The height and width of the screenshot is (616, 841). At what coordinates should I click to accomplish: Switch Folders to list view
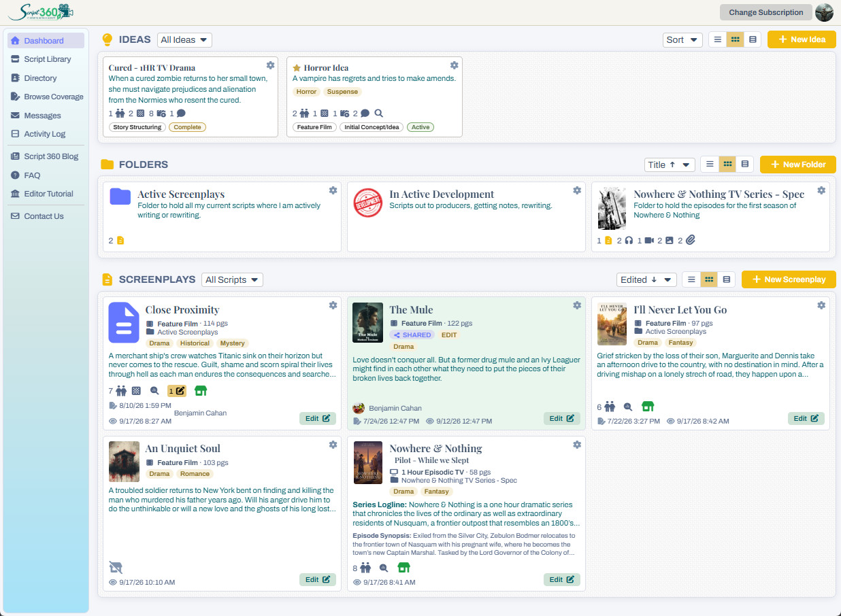[x=710, y=164]
